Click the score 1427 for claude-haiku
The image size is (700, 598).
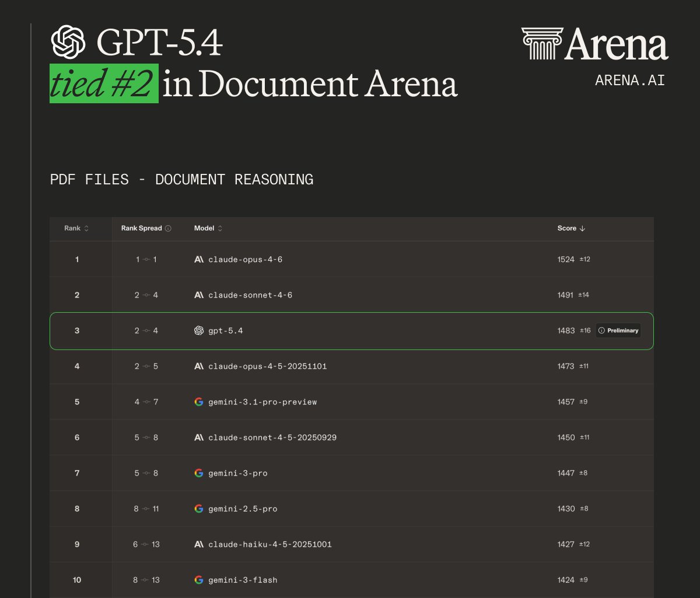click(566, 544)
